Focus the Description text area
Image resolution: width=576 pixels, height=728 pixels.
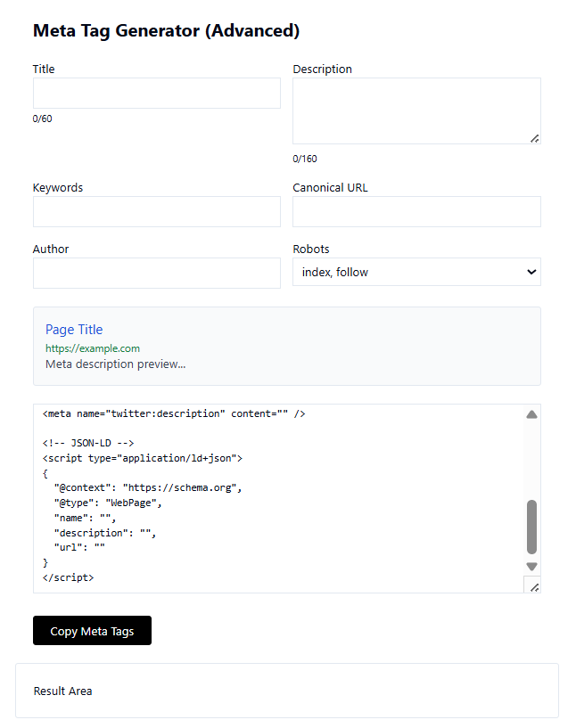pyautogui.click(x=416, y=110)
